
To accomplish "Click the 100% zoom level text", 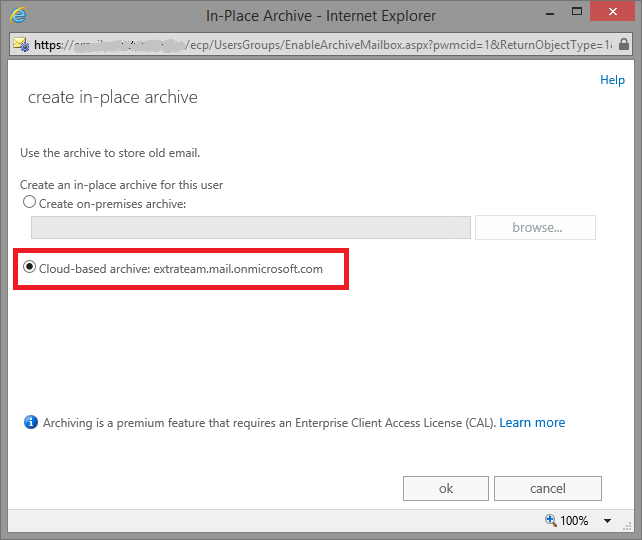I will [575, 521].
